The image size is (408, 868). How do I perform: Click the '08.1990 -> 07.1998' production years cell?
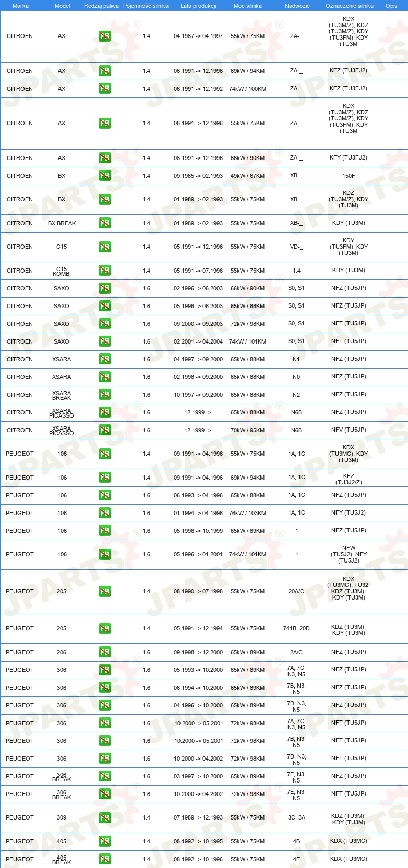coord(198,591)
